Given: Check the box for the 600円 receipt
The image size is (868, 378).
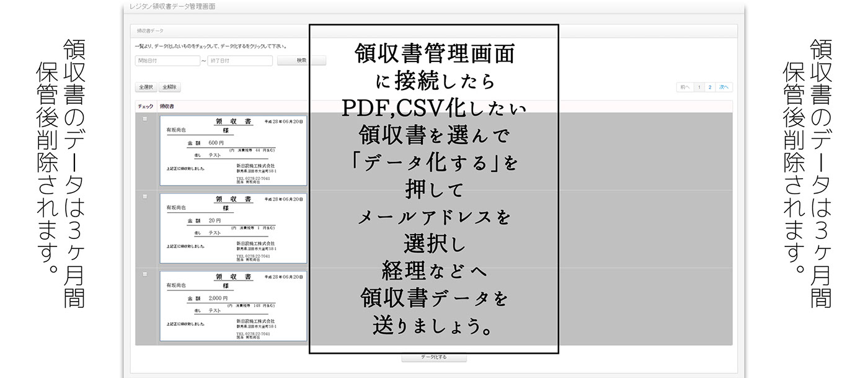Looking at the screenshot, I should (x=145, y=119).
